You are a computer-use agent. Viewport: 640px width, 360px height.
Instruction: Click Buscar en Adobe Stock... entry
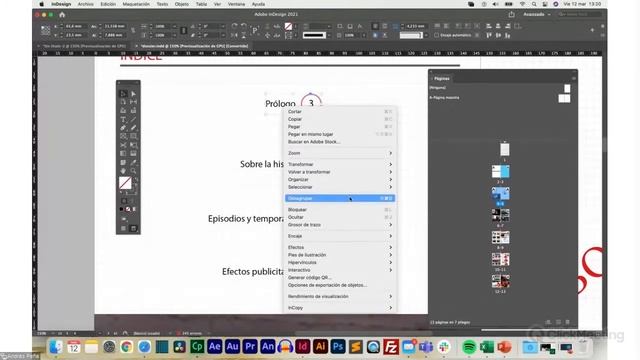[340, 142]
